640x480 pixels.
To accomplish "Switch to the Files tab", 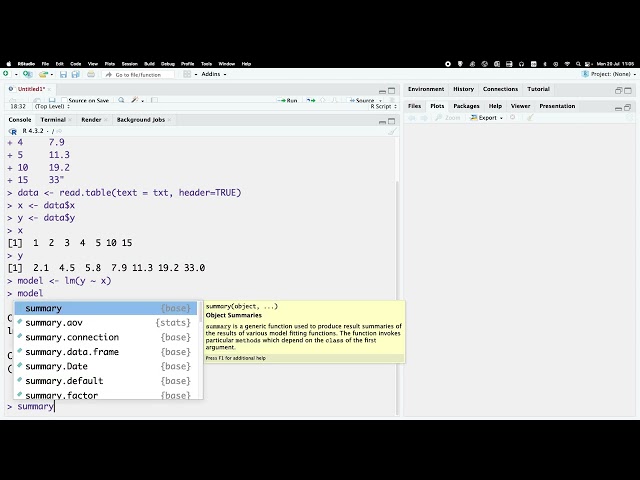I will pos(414,106).
